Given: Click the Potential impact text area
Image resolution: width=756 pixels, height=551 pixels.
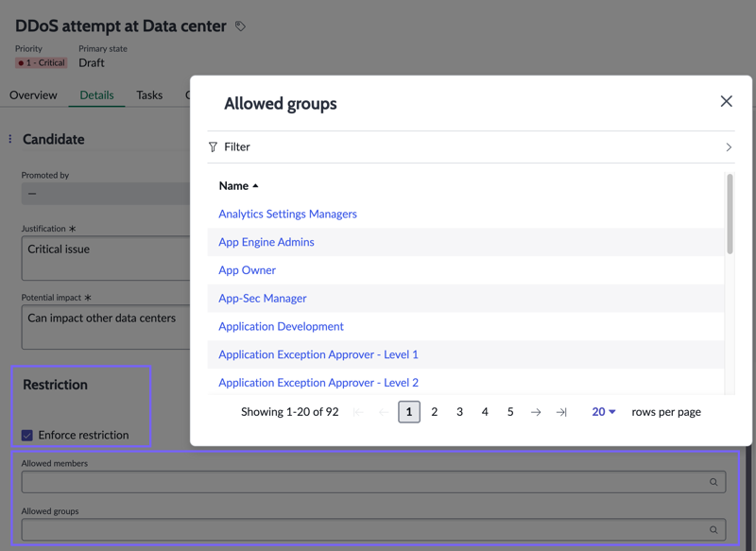Looking at the screenshot, I should pyautogui.click(x=106, y=327).
